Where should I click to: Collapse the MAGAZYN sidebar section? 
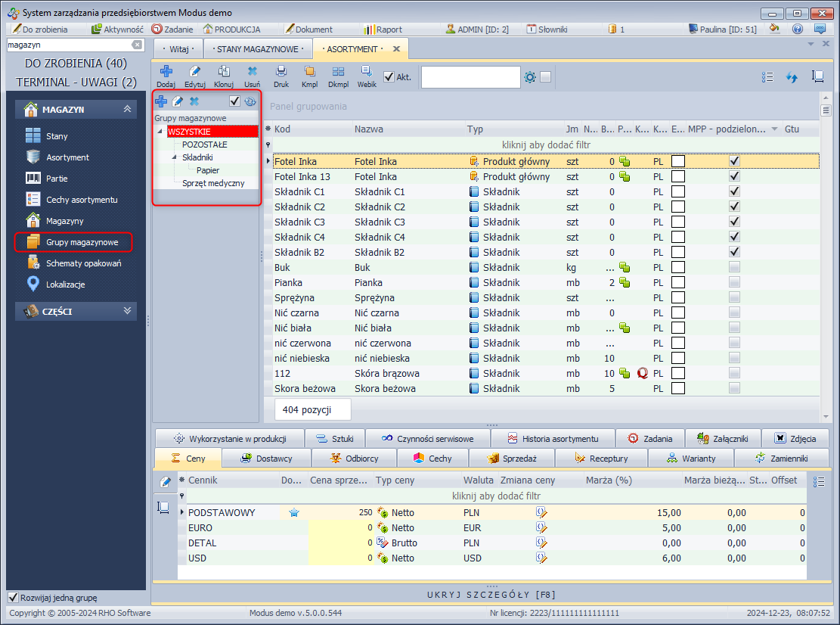click(x=128, y=110)
